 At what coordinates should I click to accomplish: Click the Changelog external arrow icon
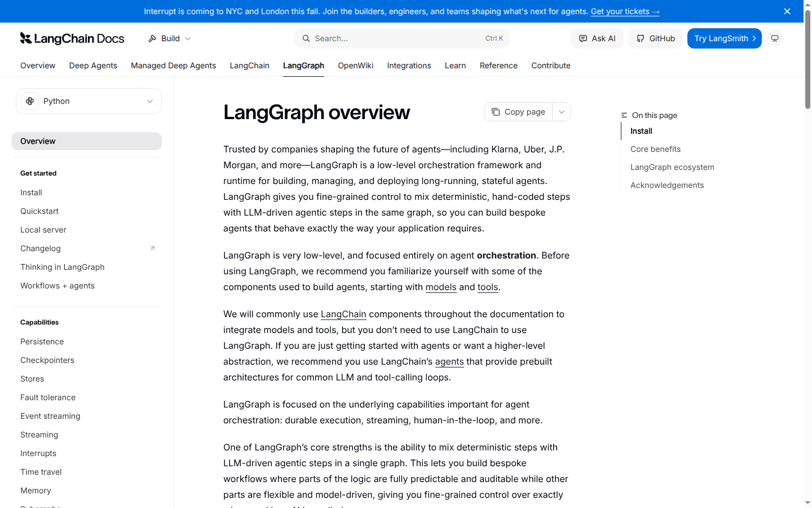point(152,248)
